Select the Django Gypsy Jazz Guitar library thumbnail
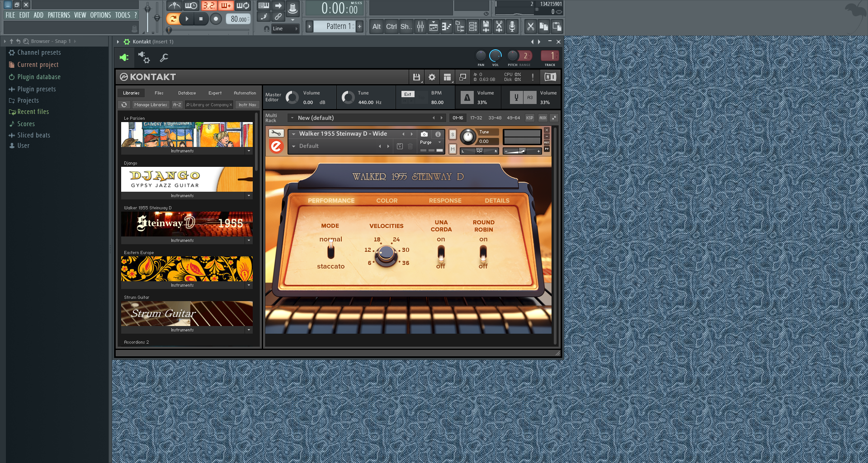868x463 pixels. [x=187, y=180]
